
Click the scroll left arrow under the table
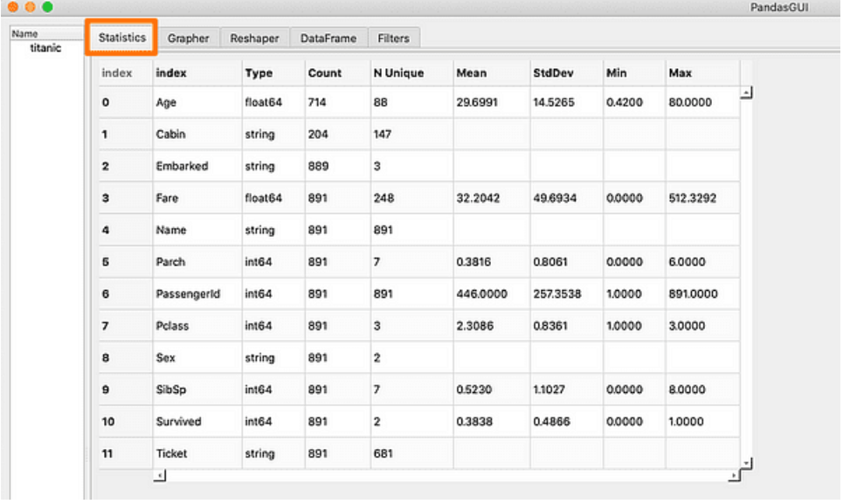click(160, 475)
